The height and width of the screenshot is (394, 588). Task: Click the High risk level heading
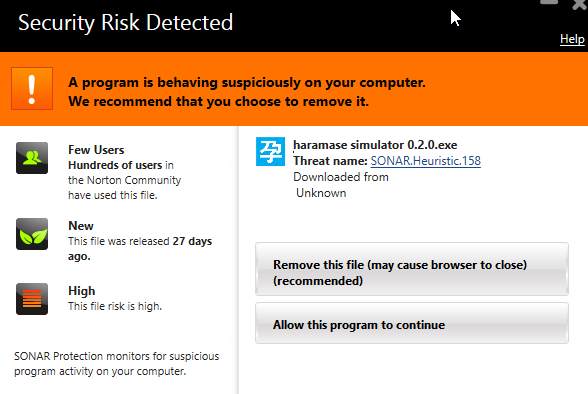pos(82,291)
